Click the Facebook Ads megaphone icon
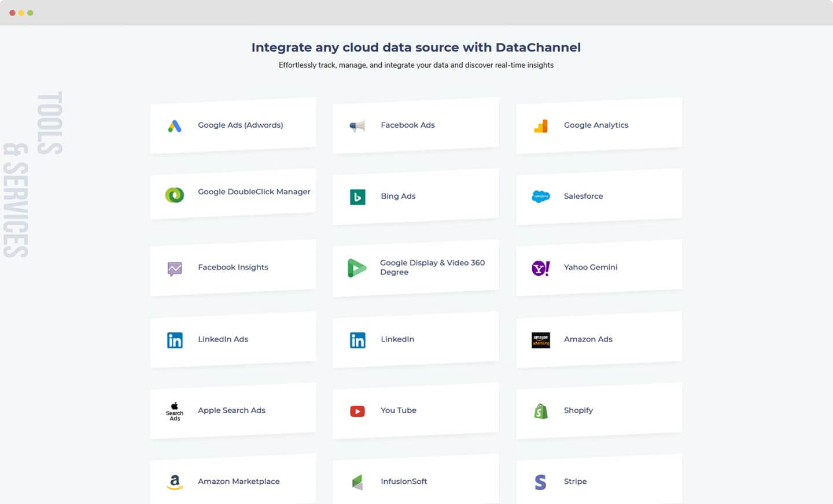The image size is (833, 504). (357, 126)
